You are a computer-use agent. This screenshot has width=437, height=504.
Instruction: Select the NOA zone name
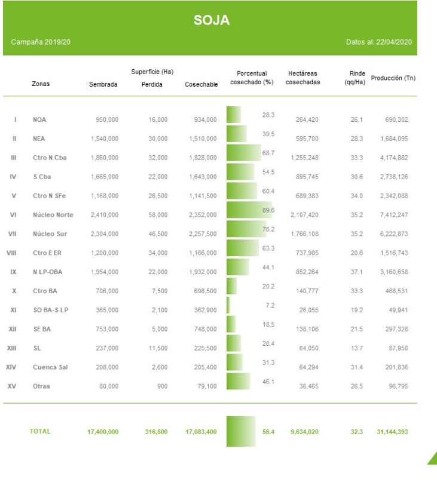(x=39, y=120)
